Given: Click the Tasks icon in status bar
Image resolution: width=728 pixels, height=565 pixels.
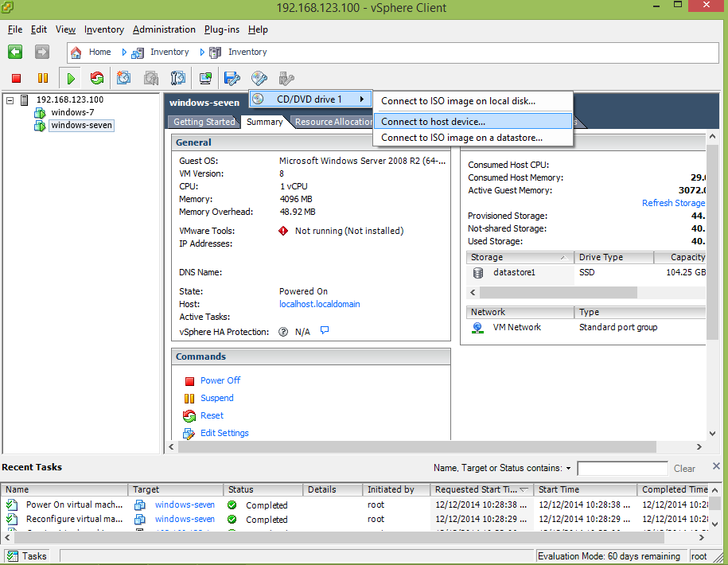Looking at the screenshot, I should pos(13,556).
